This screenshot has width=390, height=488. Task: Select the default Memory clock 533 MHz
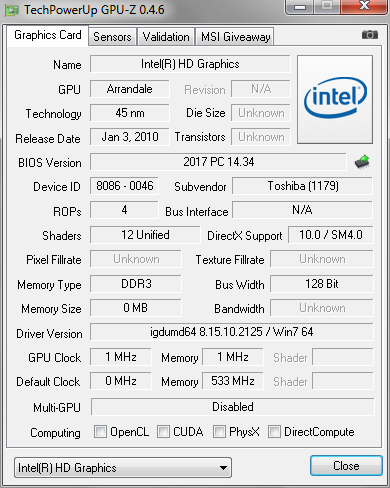[x=233, y=381]
